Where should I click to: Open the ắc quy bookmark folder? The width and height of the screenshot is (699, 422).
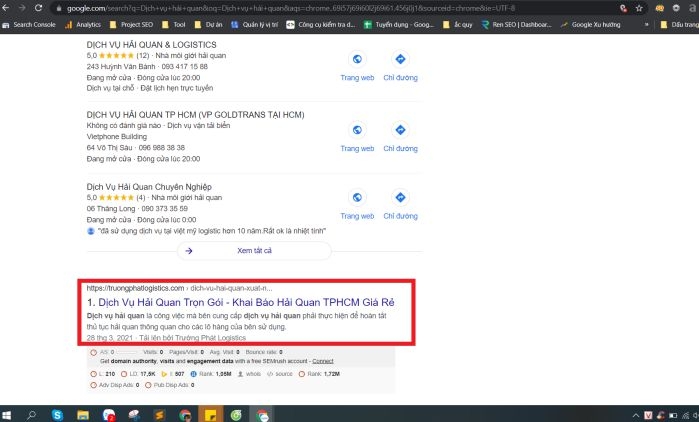click(x=458, y=25)
